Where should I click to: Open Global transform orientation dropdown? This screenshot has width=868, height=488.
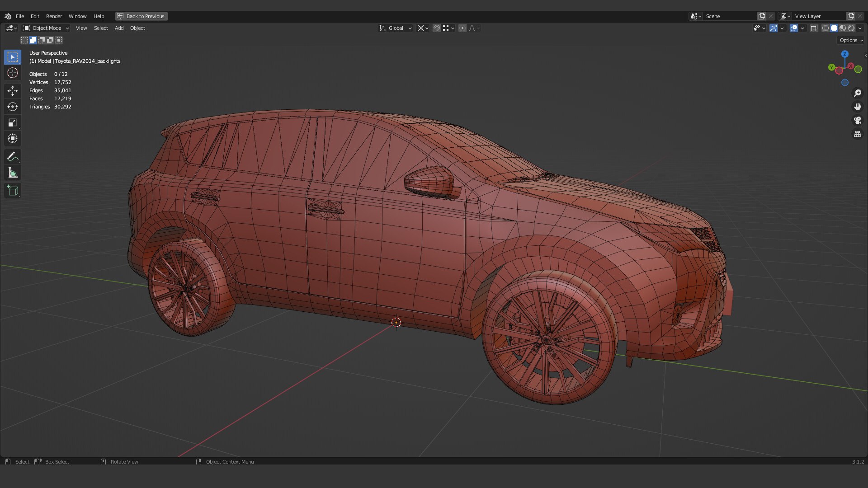click(x=395, y=28)
